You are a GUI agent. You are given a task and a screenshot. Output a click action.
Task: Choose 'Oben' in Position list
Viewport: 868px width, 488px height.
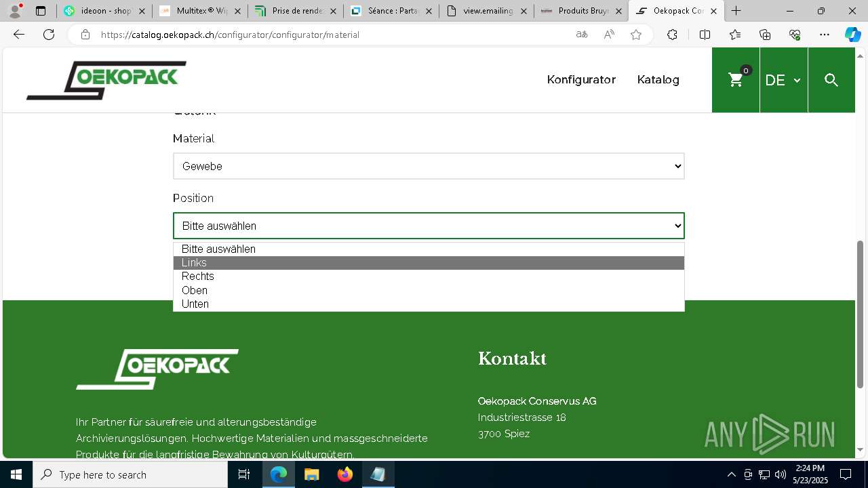point(429,290)
